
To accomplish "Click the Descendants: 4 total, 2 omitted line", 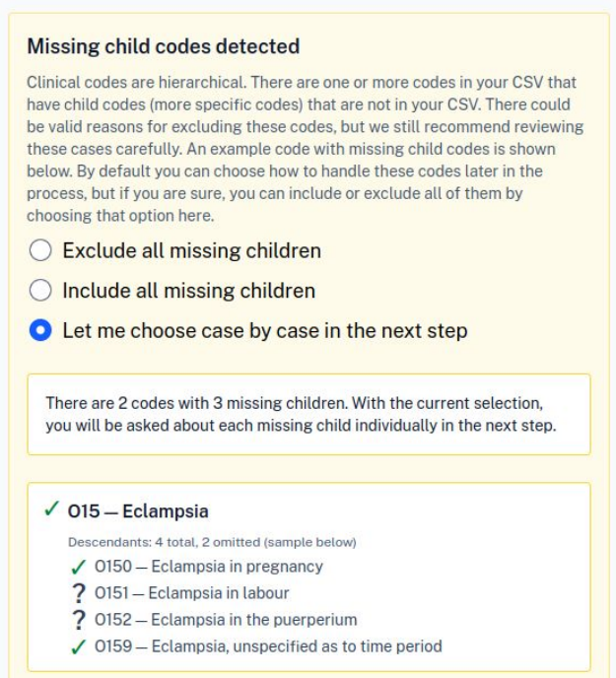I will point(212,542).
